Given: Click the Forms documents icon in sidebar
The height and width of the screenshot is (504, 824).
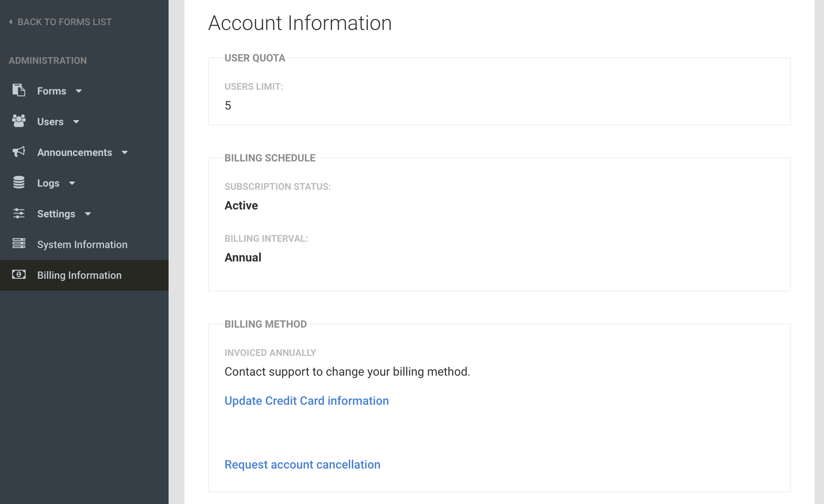Looking at the screenshot, I should click(19, 90).
